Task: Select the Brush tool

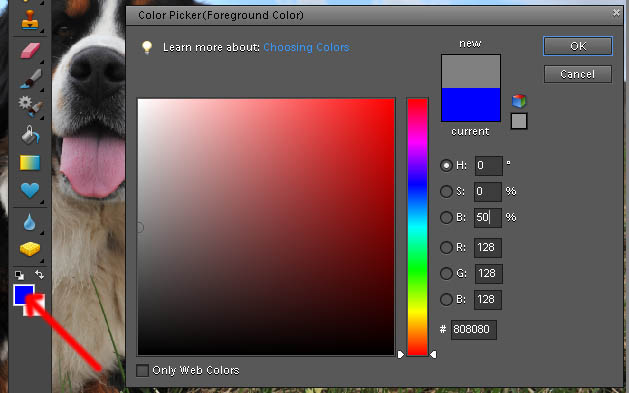Action: coord(31,79)
